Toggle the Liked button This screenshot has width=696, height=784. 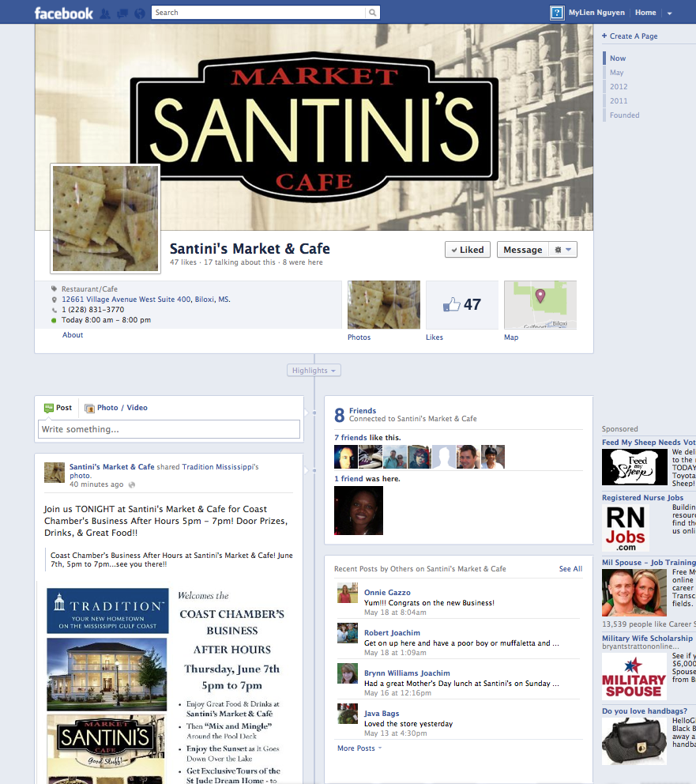click(x=468, y=250)
